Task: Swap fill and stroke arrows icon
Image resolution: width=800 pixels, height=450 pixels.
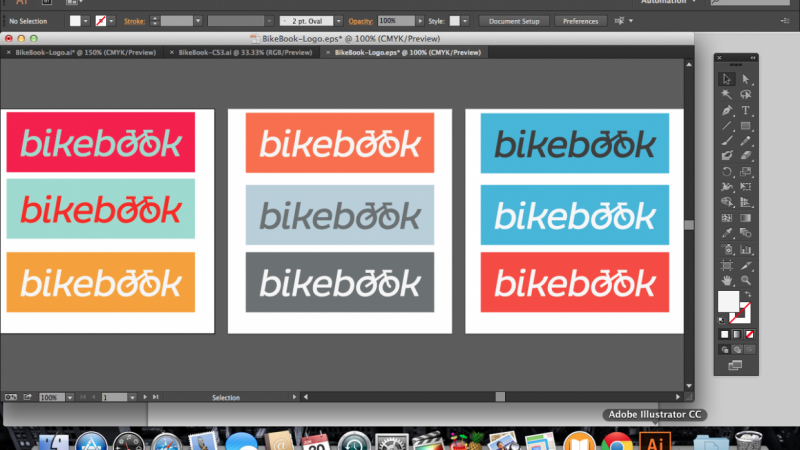Action: pos(748,294)
